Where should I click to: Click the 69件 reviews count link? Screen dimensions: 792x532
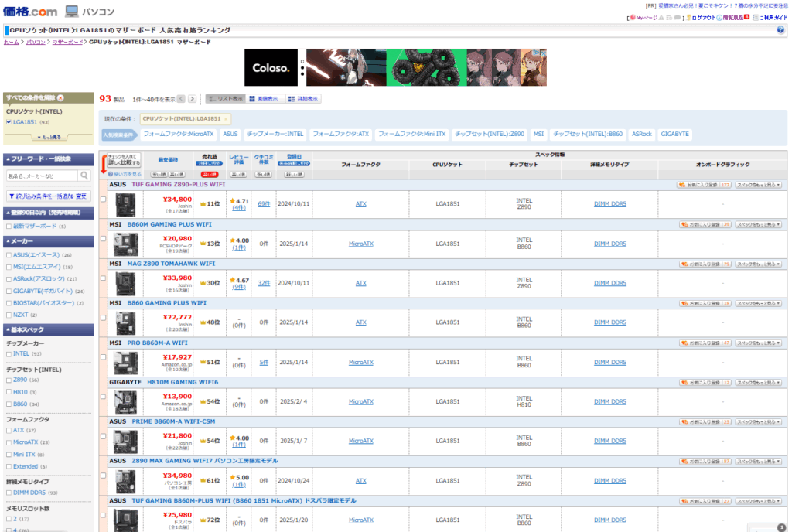(264, 204)
